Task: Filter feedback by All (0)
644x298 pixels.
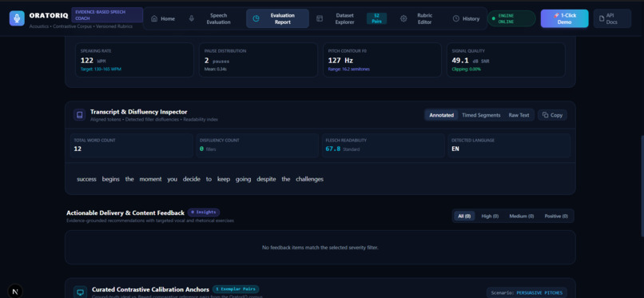Action: coord(464,216)
